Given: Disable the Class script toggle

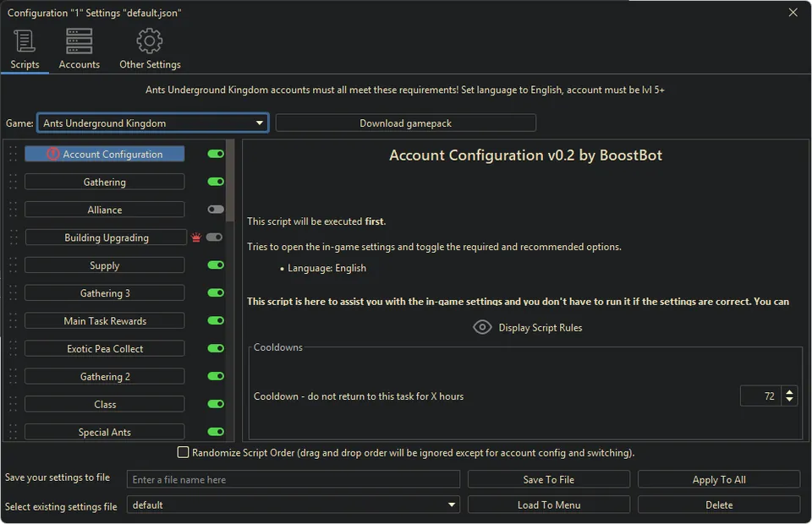Looking at the screenshot, I should tap(216, 404).
